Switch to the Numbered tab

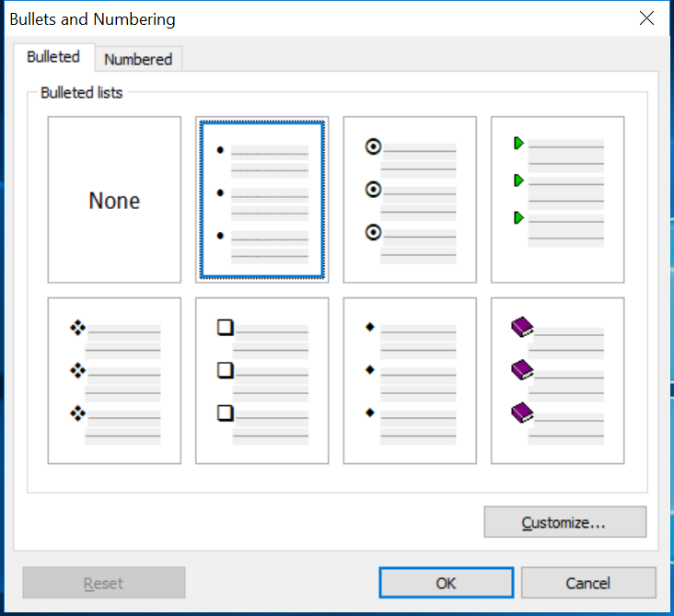click(x=138, y=59)
